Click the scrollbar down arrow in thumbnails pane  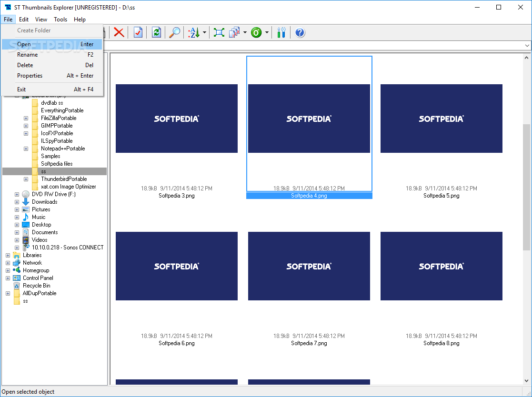[526, 381]
